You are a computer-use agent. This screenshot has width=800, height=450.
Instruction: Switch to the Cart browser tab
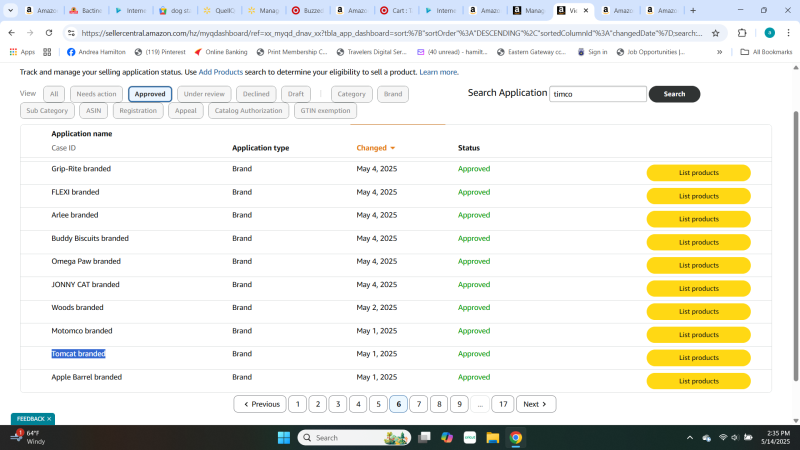click(398, 10)
